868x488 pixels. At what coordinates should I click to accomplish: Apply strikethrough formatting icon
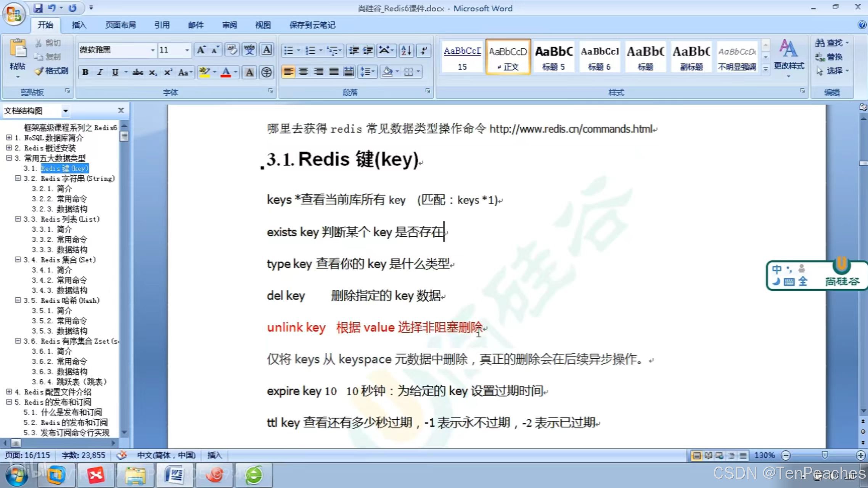tap(138, 72)
